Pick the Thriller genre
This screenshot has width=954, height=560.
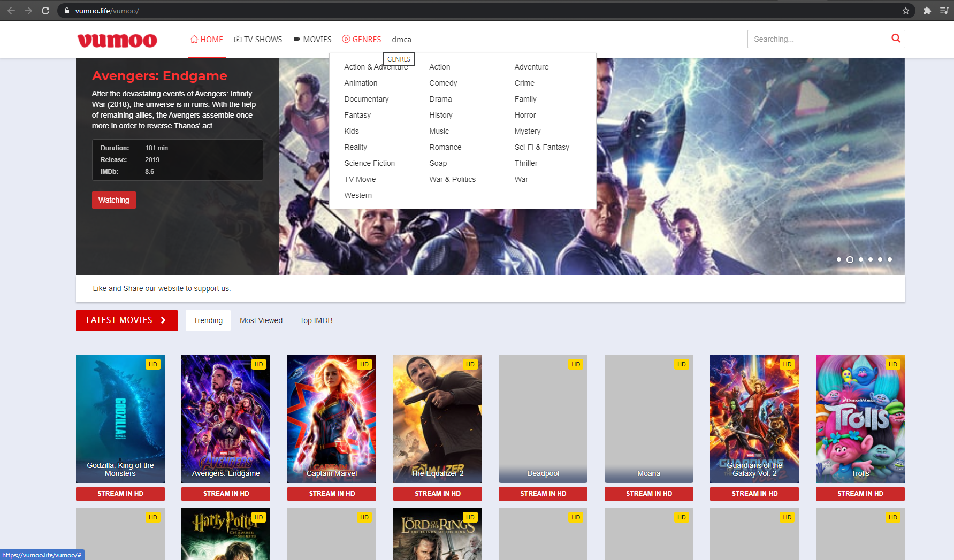[x=526, y=163]
